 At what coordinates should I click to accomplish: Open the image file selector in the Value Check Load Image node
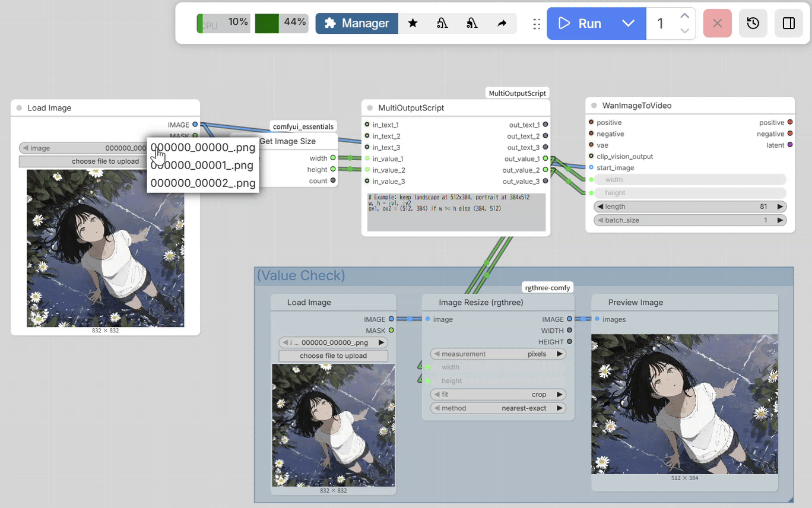tap(333, 342)
